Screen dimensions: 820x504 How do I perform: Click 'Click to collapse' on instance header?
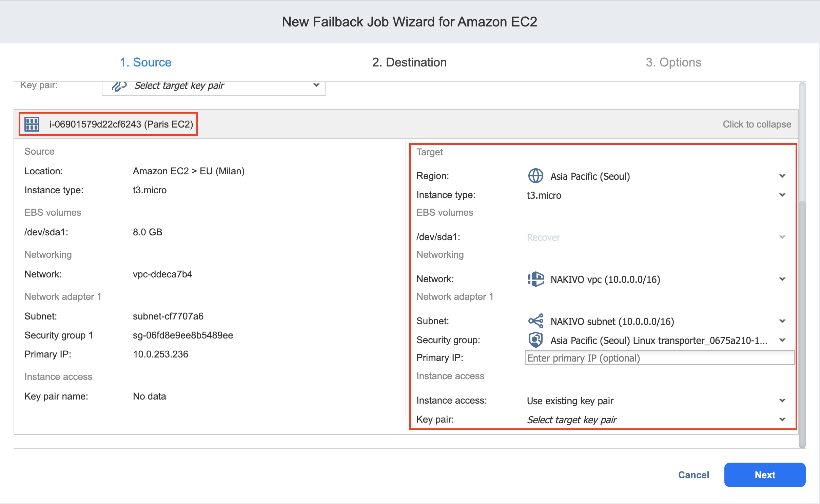point(757,124)
